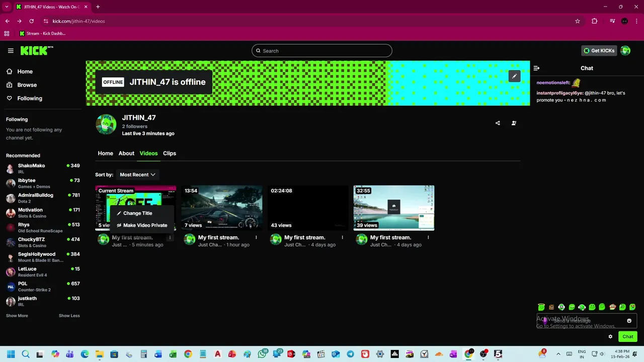Image resolution: width=644 pixels, height=362 pixels.
Task: Open Windows taskbar search
Action: 26,354
